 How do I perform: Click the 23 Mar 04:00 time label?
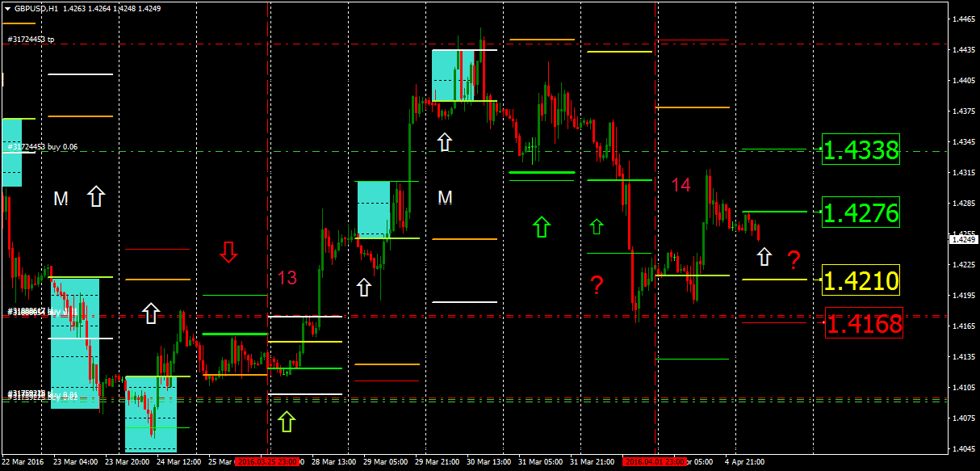coord(77,462)
